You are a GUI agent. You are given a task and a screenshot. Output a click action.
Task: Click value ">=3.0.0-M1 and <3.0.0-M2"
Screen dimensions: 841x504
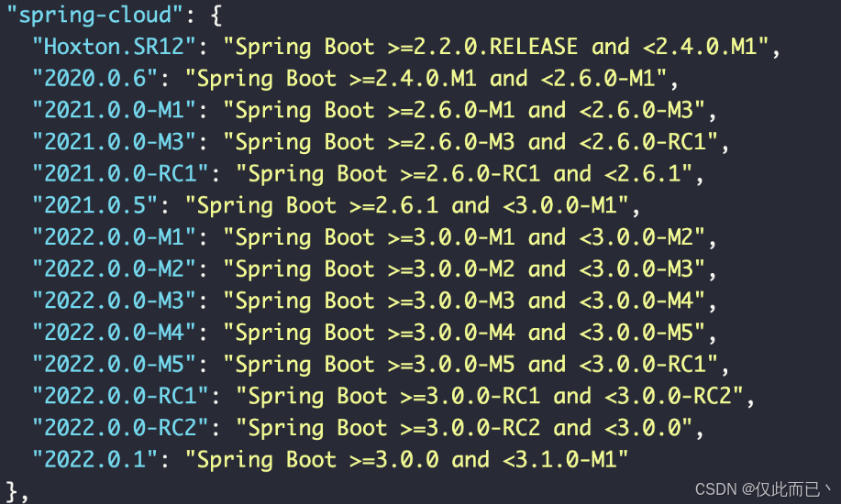click(541, 237)
